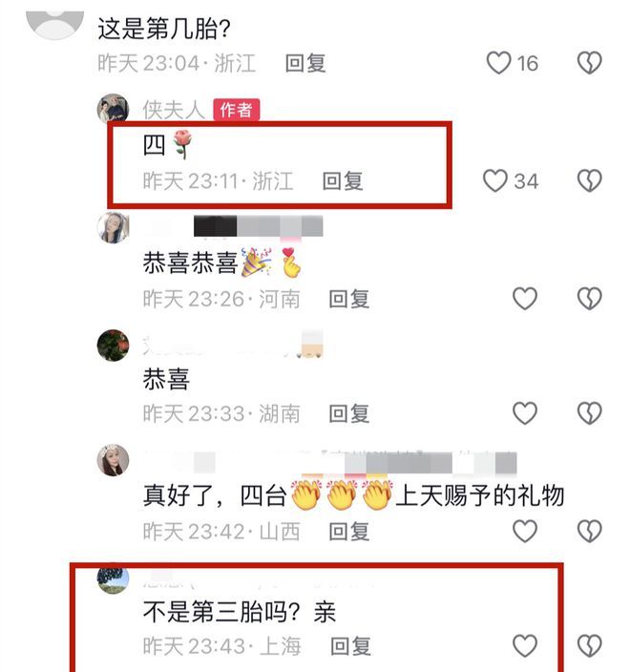Open the username 侠夫人 profile link

174,110
